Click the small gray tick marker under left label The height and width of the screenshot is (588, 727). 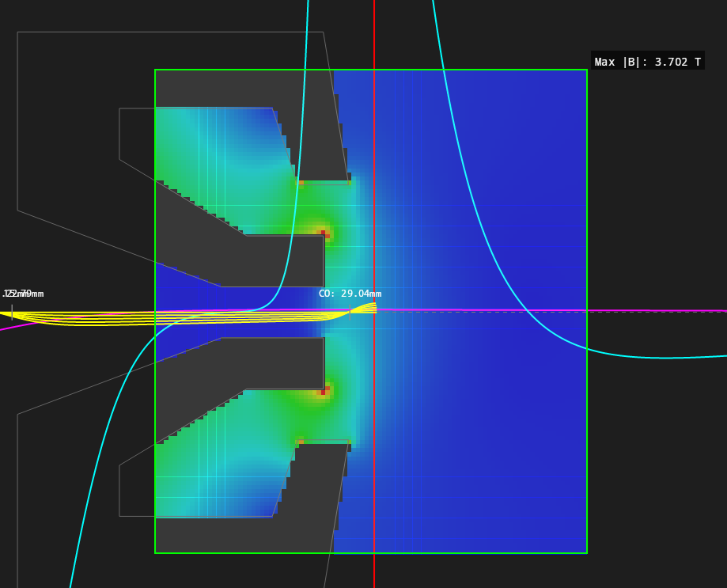tap(12, 309)
